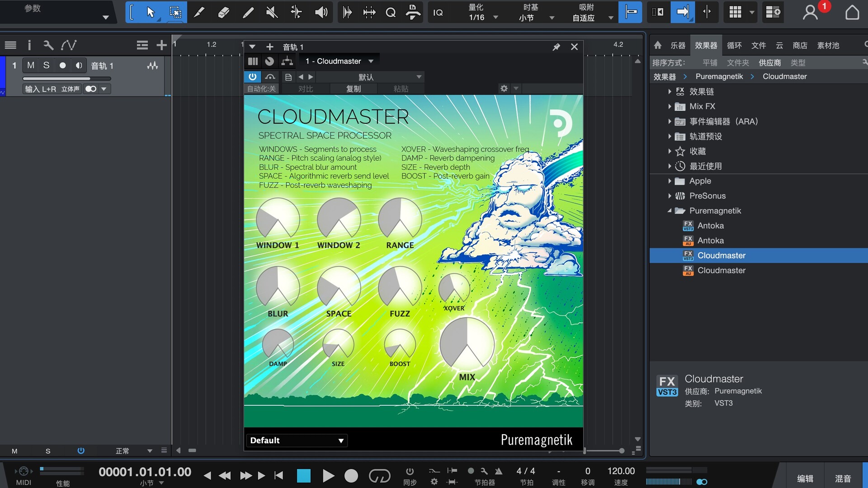The height and width of the screenshot is (488, 868).
Task: Click the tempo value 120.00
Action: tap(621, 471)
